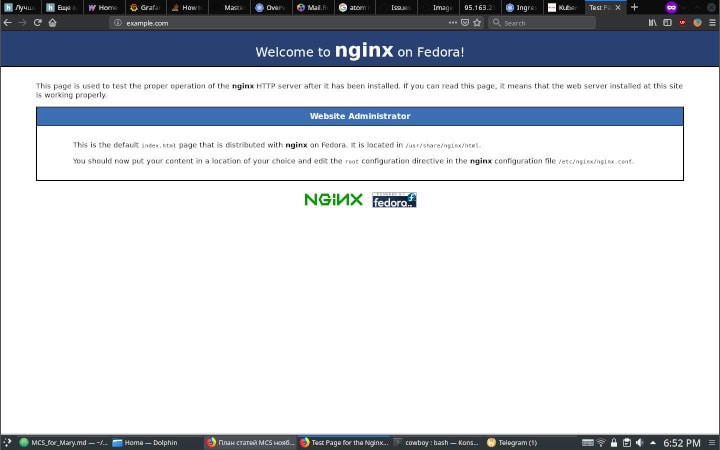
Task: Open the Library bookmarks and history icon
Action: 652,22
